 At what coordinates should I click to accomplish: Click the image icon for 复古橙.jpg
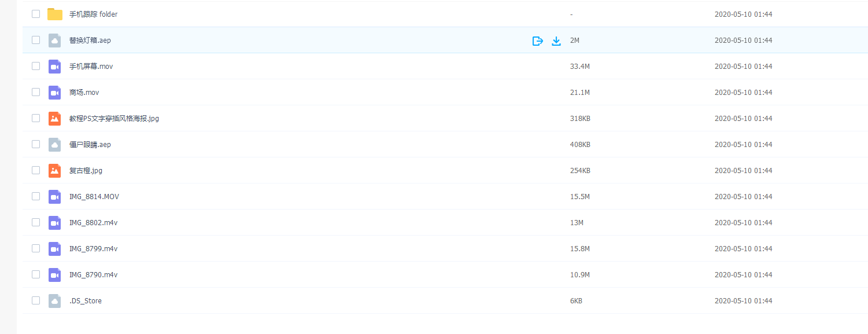tap(55, 170)
